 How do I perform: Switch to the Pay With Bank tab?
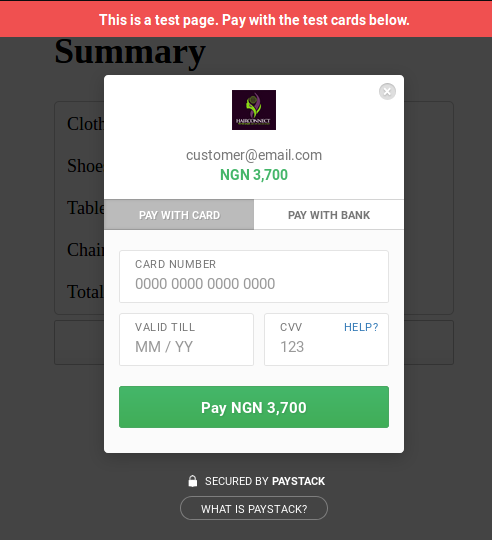click(x=329, y=215)
